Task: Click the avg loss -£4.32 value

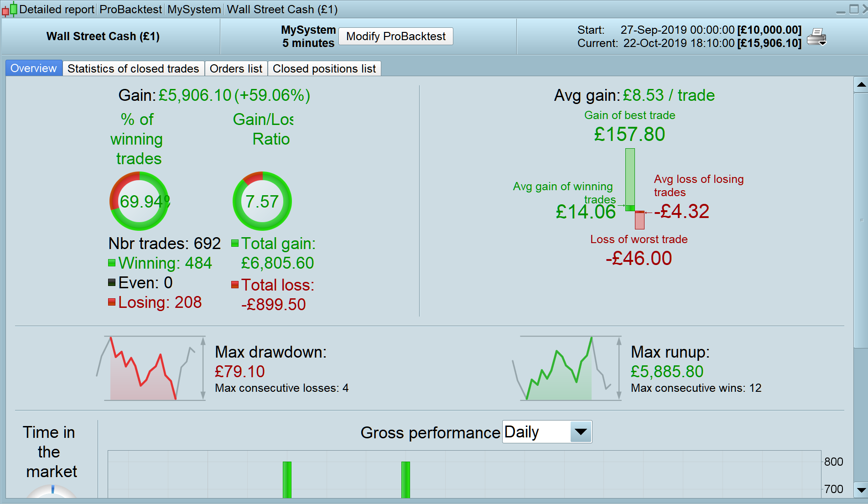Action: tap(681, 211)
